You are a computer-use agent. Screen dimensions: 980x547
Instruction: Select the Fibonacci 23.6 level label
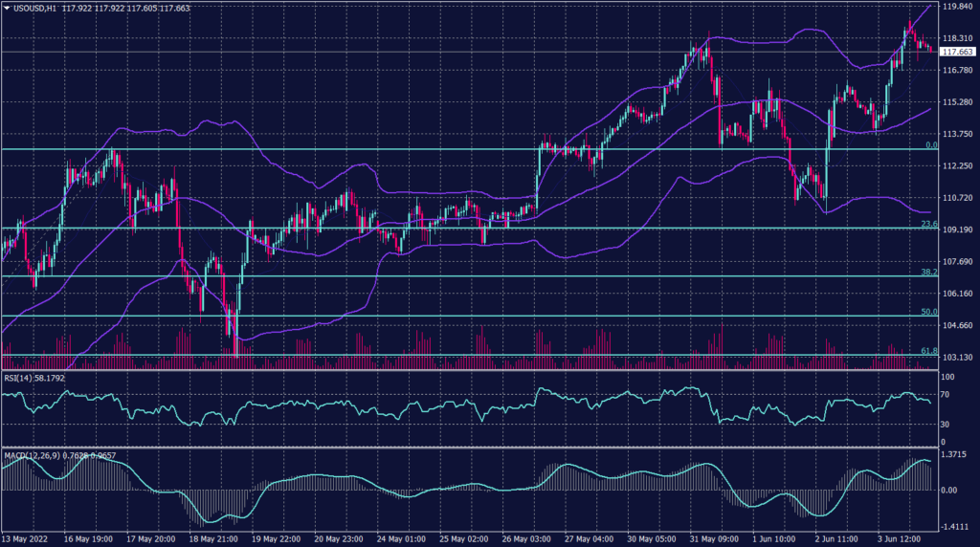point(927,225)
